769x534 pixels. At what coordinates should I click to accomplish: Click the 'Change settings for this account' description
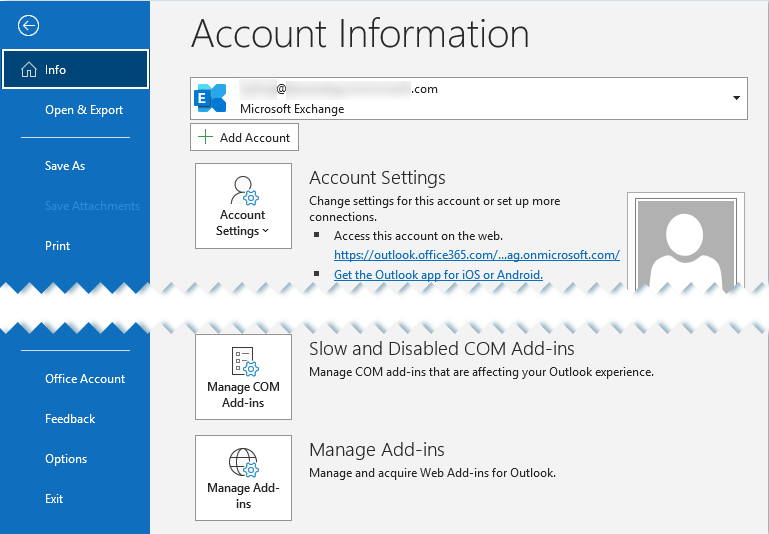(435, 208)
